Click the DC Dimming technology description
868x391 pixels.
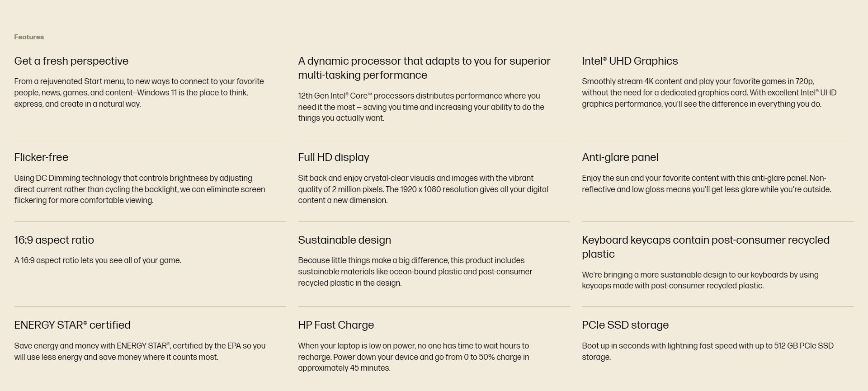pos(139,189)
